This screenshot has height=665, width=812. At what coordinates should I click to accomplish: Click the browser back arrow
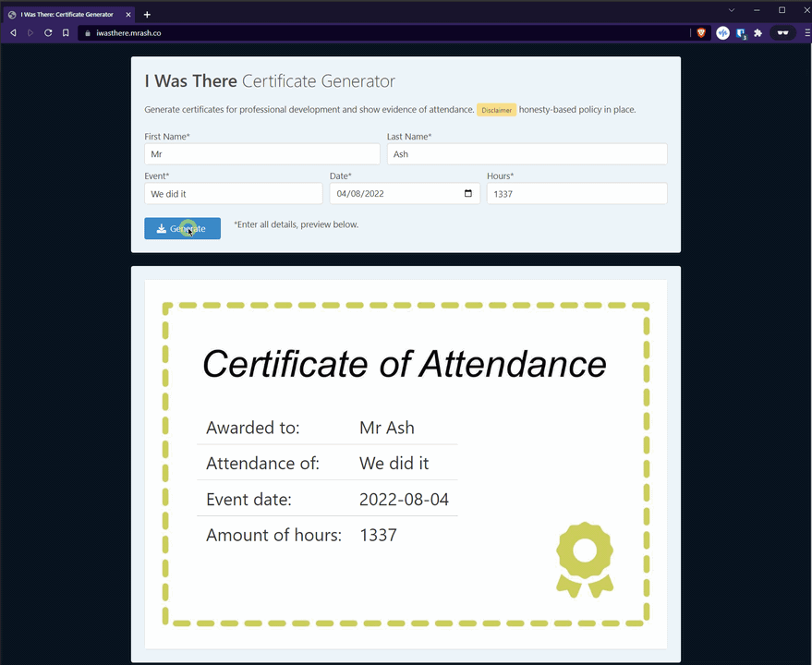pos(13,32)
